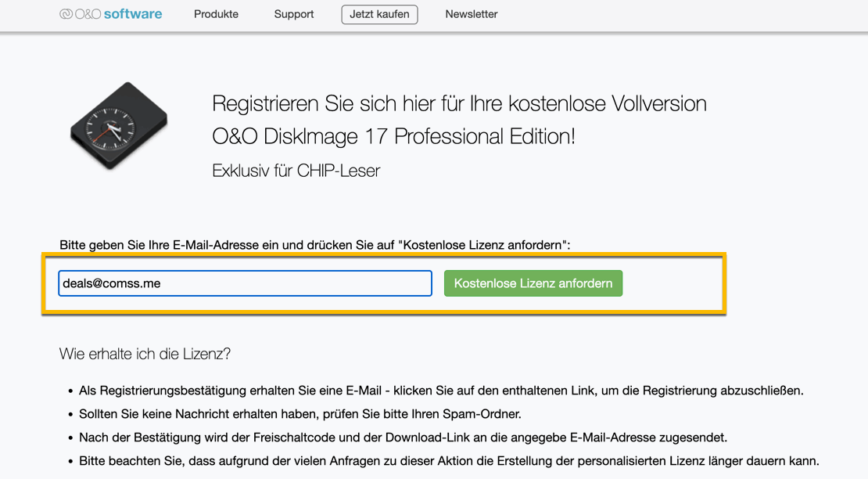The height and width of the screenshot is (479, 868).
Task: Click the O&O software brand logo
Action: (x=109, y=13)
